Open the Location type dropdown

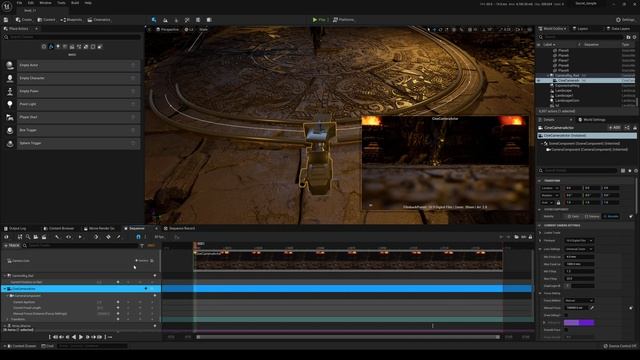(551, 188)
